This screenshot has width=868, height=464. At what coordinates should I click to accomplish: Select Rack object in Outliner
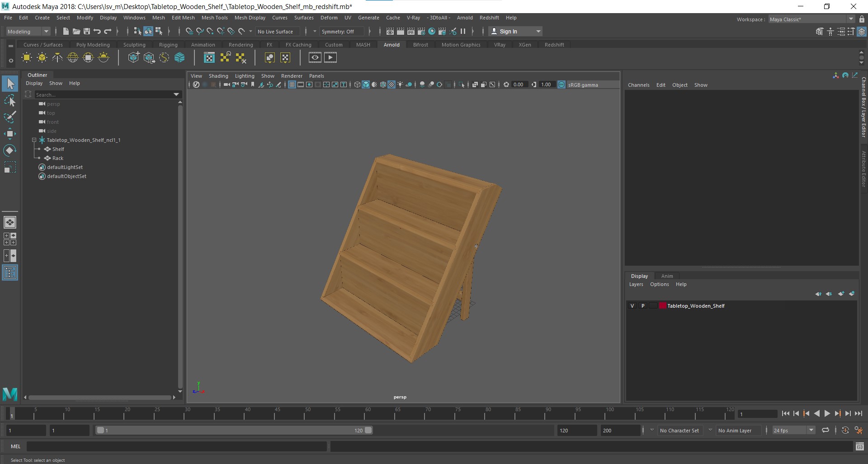(x=57, y=158)
